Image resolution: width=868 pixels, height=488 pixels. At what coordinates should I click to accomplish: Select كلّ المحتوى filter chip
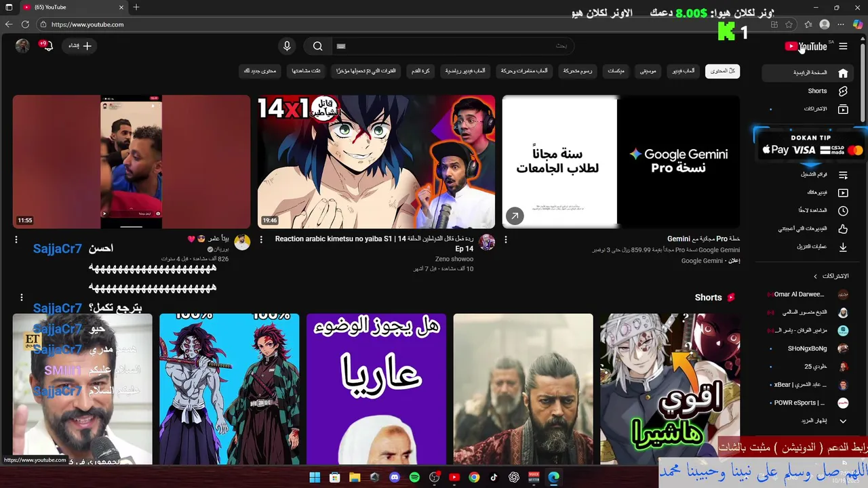click(722, 70)
